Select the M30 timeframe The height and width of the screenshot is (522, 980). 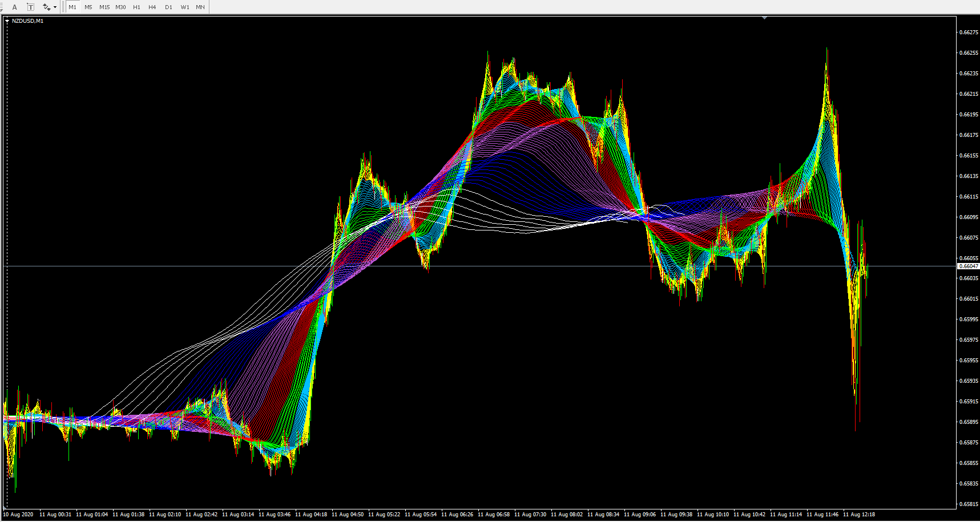pos(120,7)
